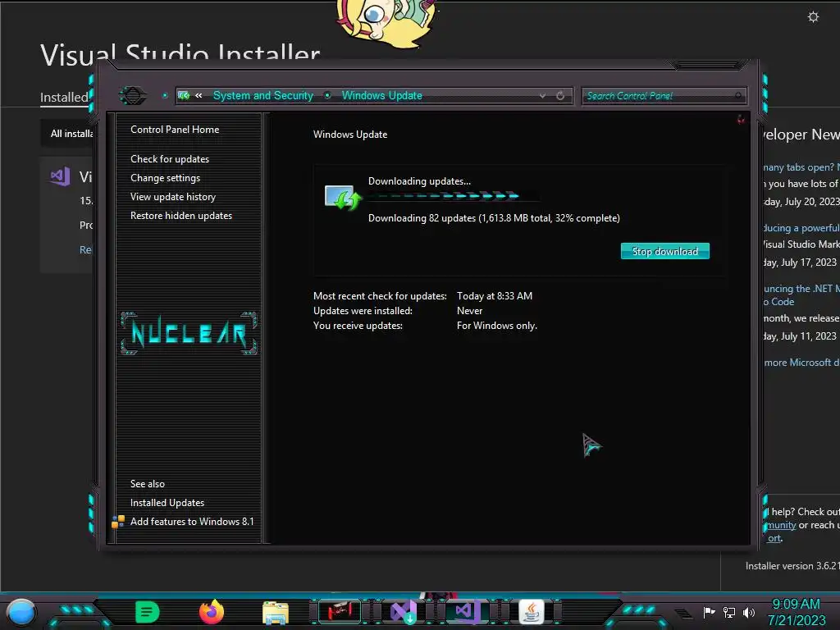Open the support link in Installer help

(x=774, y=538)
